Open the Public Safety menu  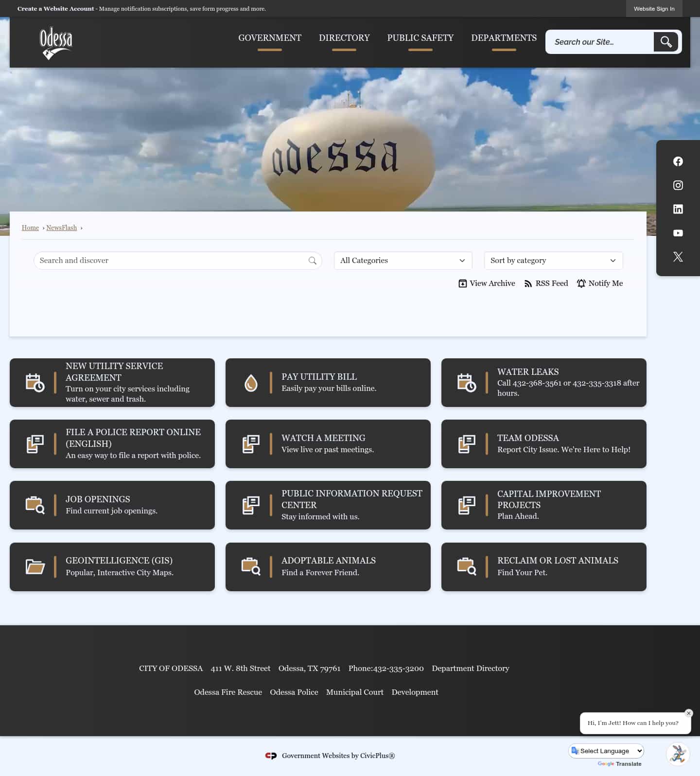click(420, 38)
